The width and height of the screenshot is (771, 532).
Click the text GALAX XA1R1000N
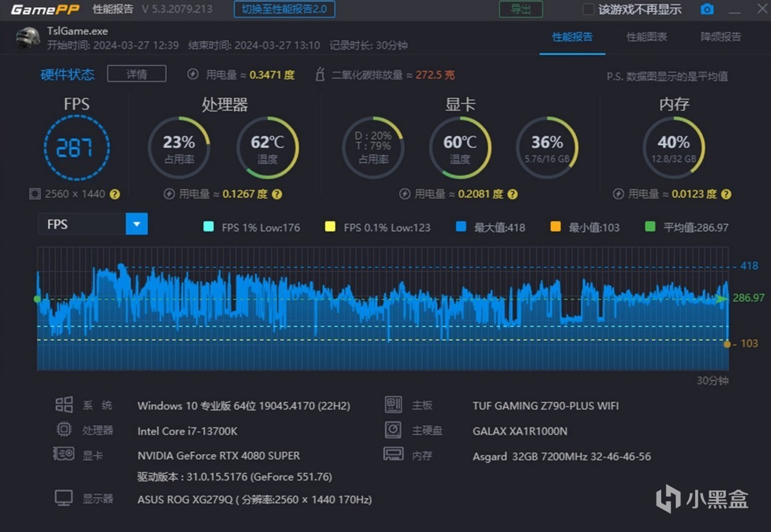pos(520,430)
